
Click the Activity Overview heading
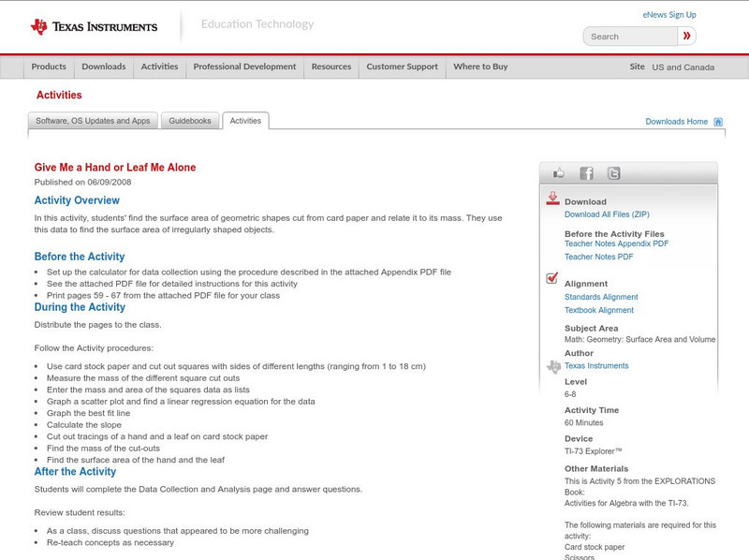tap(77, 200)
